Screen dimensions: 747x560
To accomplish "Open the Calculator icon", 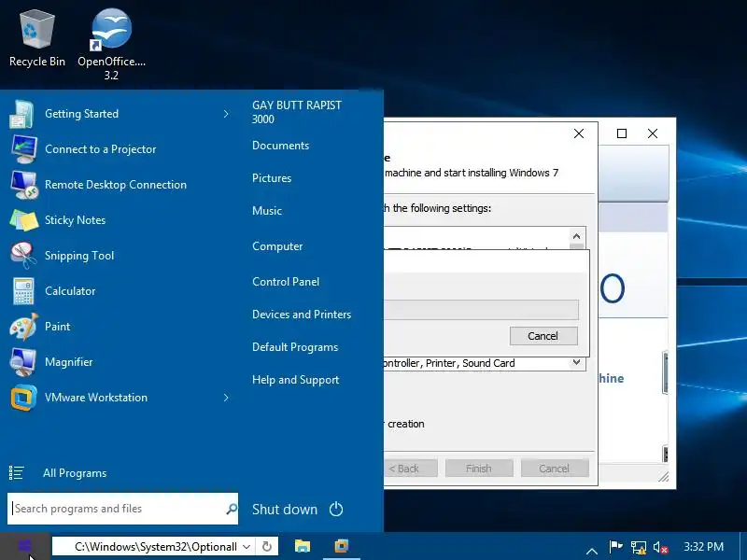I will click(23, 291).
